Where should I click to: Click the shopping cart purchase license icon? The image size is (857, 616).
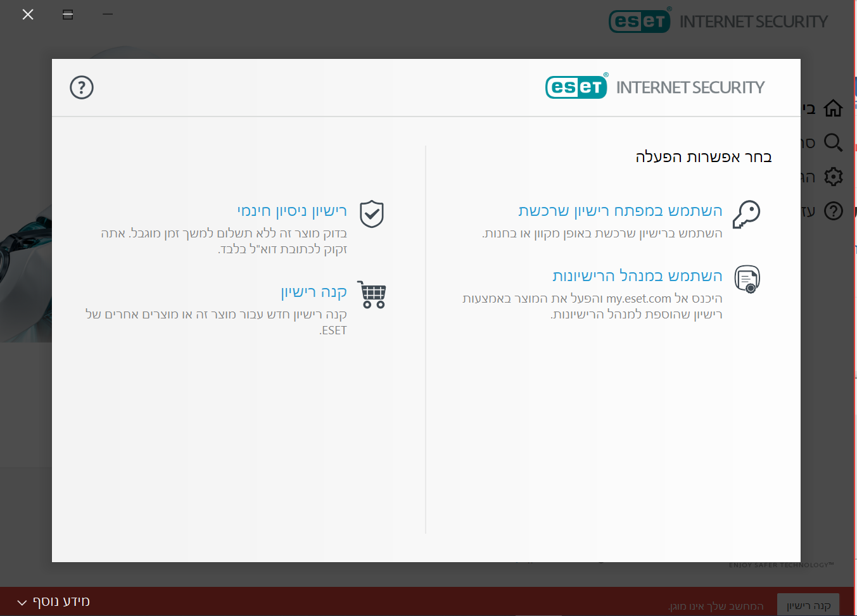point(372,294)
